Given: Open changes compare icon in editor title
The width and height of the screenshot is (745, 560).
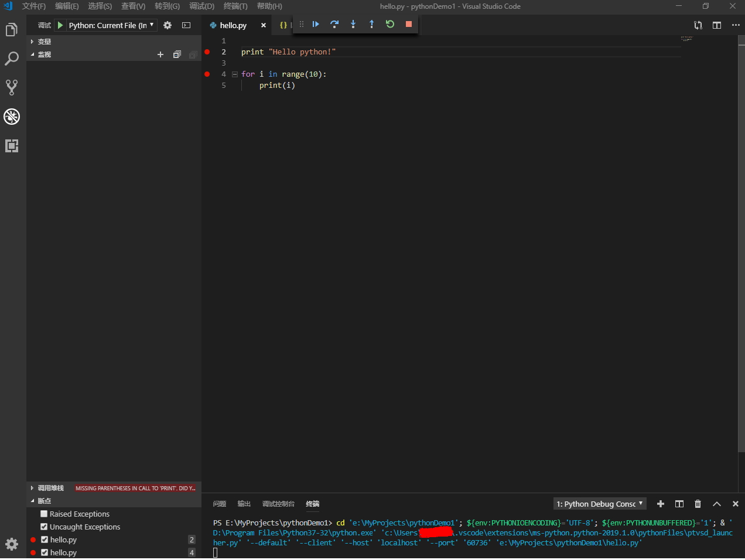Looking at the screenshot, I should coord(698,25).
